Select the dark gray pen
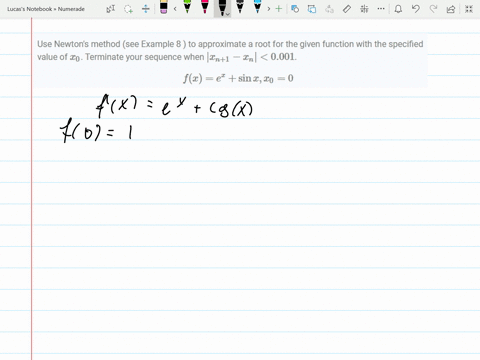Image resolution: width=480 pixels, height=360 pixels. (240, 7)
